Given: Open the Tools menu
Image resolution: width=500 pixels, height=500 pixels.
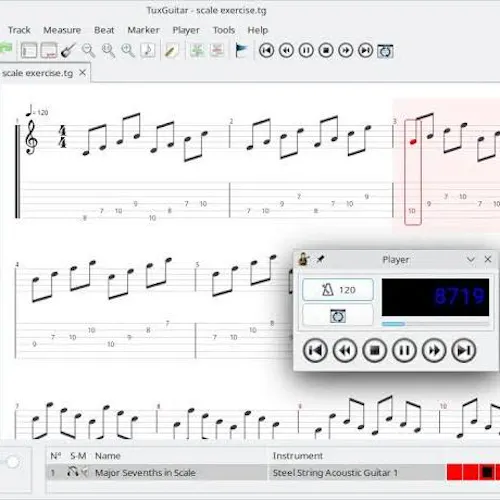Looking at the screenshot, I should (x=224, y=30).
